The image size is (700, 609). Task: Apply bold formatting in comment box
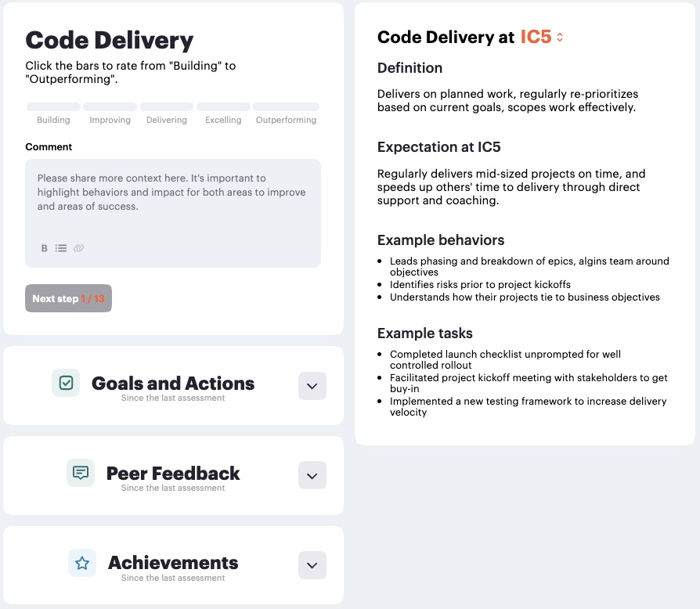pyautogui.click(x=44, y=248)
